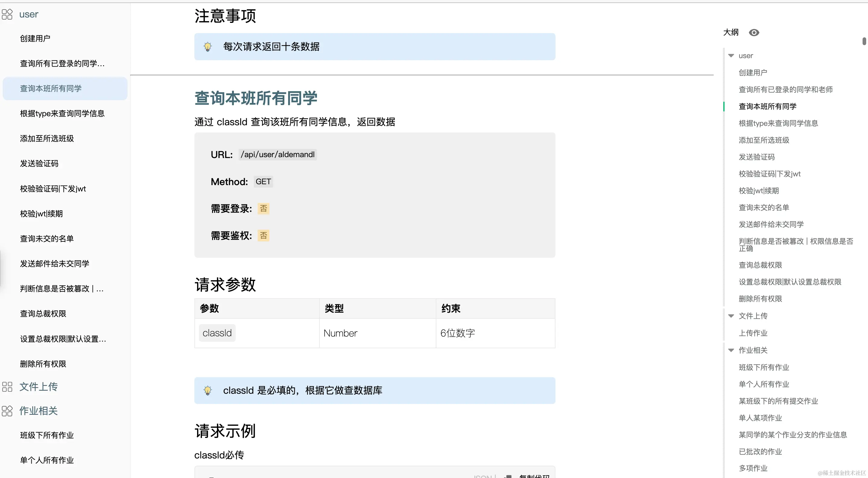Jump to 查询未交的名单 in outline

(763, 208)
